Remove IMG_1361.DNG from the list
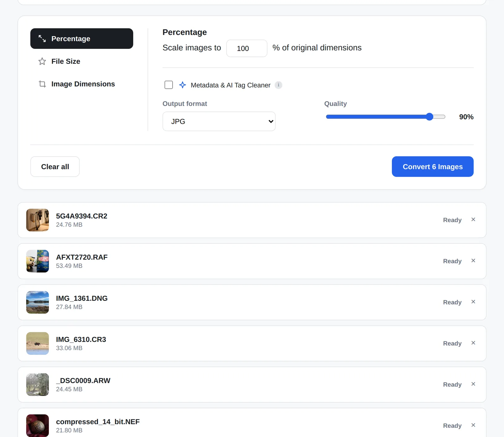The width and height of the screenshot is (504, 437). tap(473, 302)
